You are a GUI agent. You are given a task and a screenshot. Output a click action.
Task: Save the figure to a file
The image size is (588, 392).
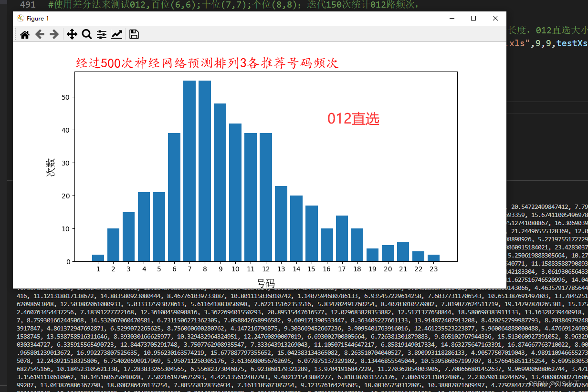click(134, 34)
